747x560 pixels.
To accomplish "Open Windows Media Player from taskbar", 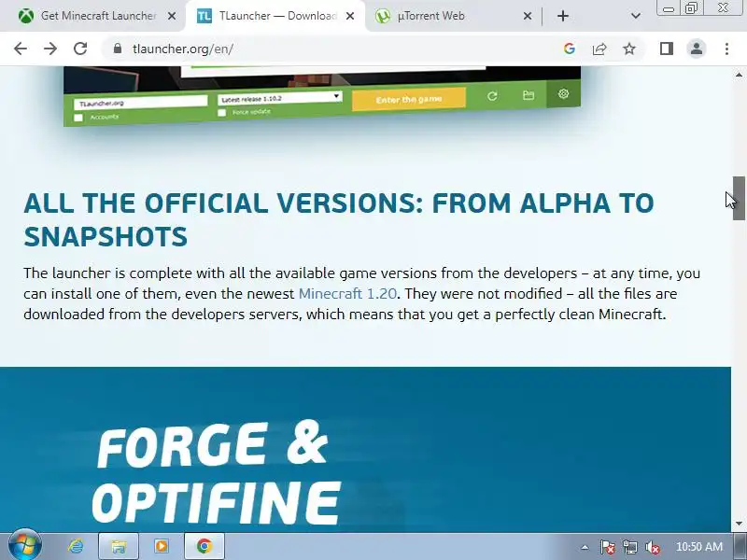I will pyautogui.click(x=161, y=546).
